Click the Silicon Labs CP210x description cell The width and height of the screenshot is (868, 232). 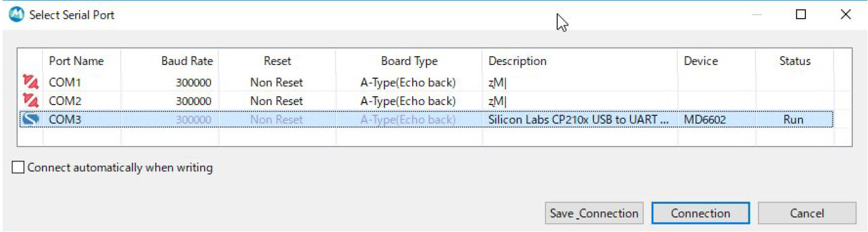pos(579,119)
